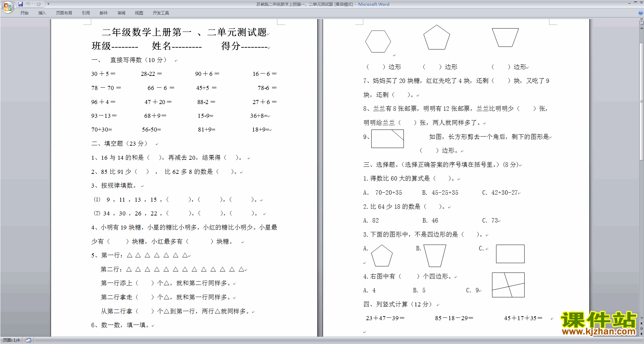The image size is (644, 344).
Task: Click the line 第一行添上（ ）个△
Action: click(x=166, y=283)
